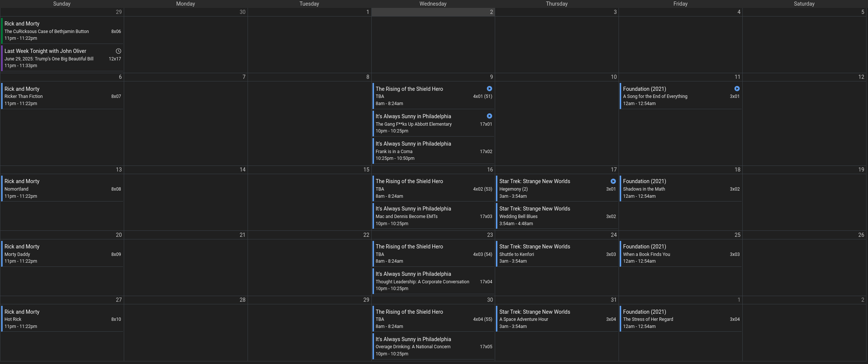
Task: Click the Monday column header
Action: pos(186,4)
